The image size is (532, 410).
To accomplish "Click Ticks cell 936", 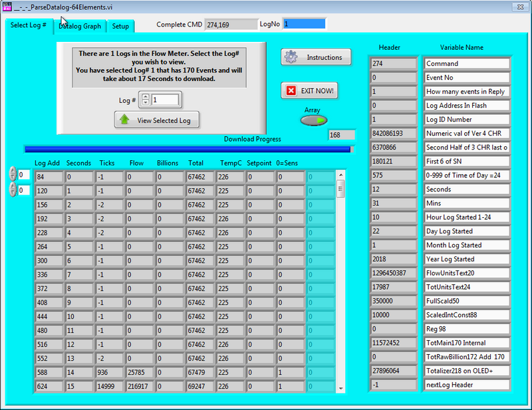I will [110, 372].
